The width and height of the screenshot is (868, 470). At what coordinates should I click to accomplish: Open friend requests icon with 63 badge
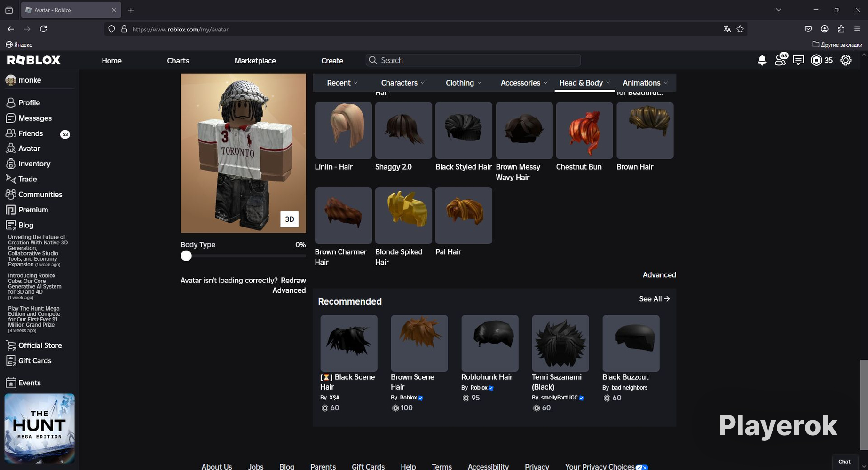point(781,60)
